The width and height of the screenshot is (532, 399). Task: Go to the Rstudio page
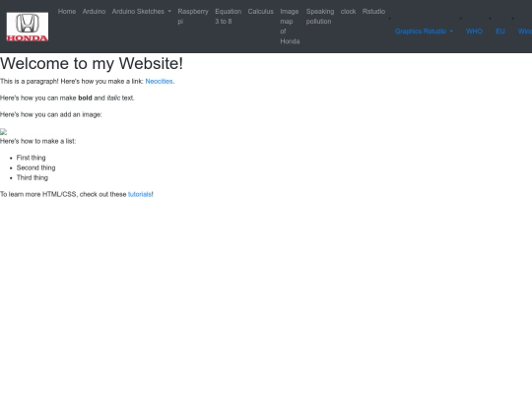click(373, 12)
